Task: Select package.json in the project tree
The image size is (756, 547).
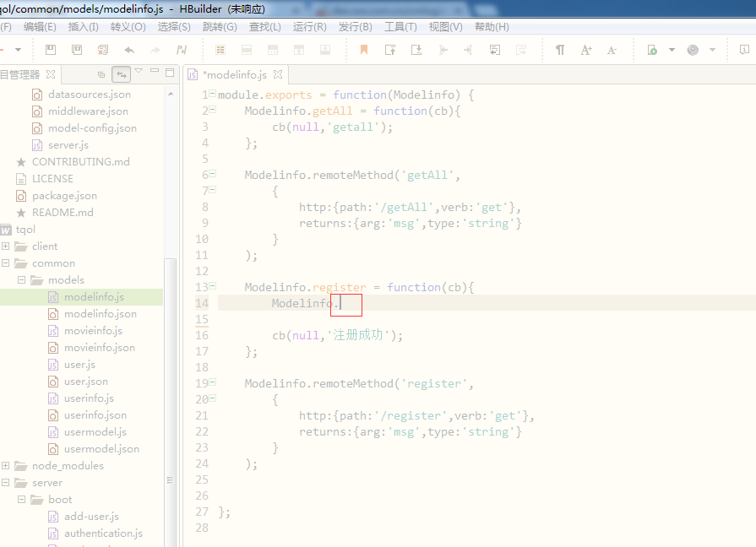Action: pos(64,196)
